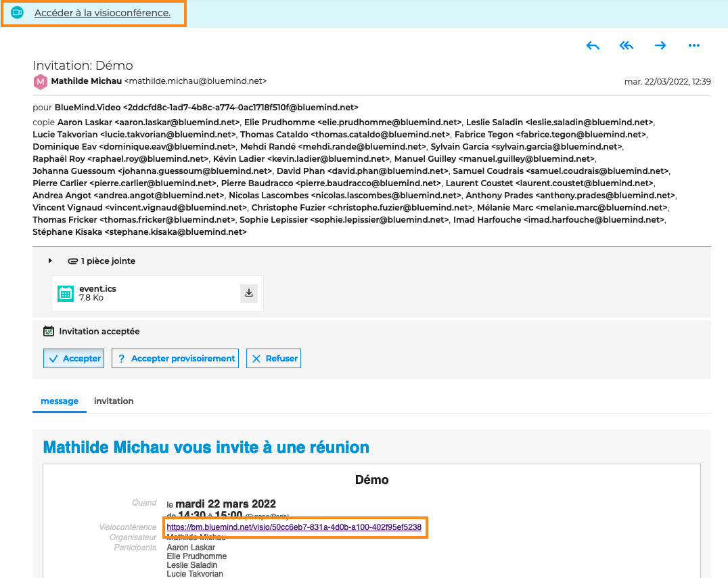This screenshot has height=578, width=728.
Task: Click copy recipient David Phan
Action: [363, 171]
